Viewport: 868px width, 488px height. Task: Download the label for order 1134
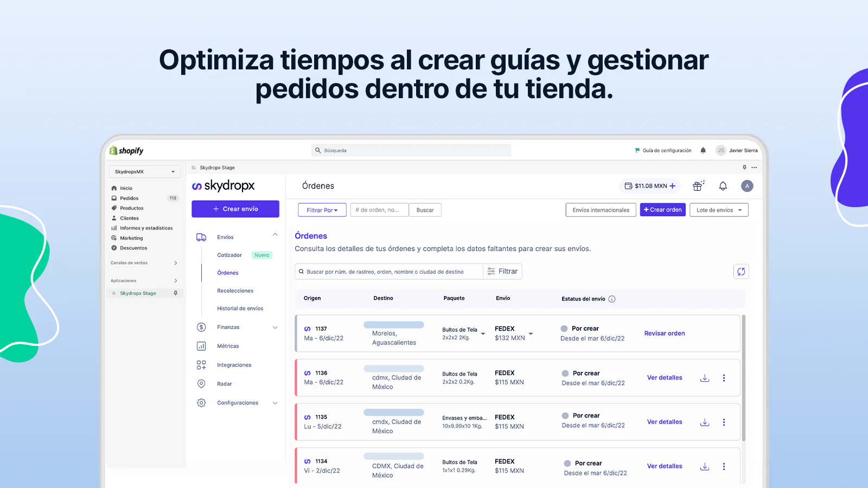(x=705, y=466)
